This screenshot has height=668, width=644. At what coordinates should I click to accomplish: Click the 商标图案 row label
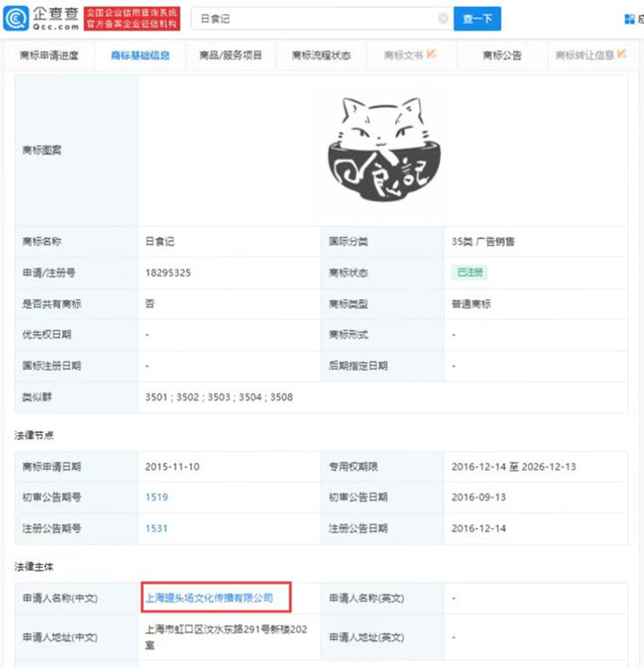pyautogui.click(x=42, y=150)
